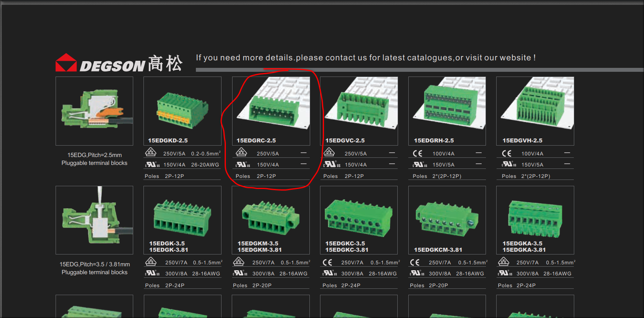644x318 pixels.
Task: Click CE mark under 15EDGRH-2.5
Action: click(x=418, y=153)
